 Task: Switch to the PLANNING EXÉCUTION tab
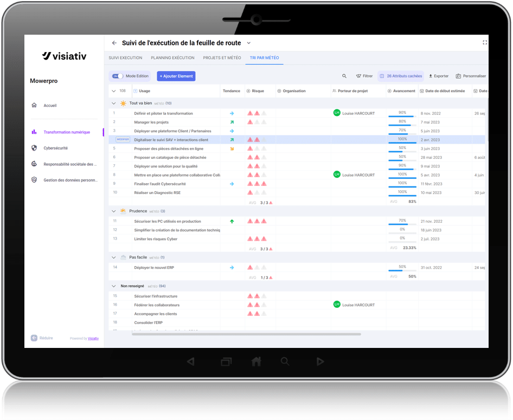[x=172, y=58]
